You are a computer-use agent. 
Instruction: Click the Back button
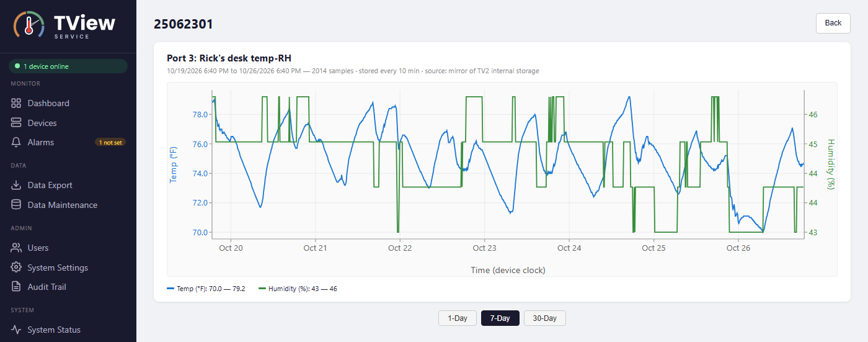pyautogui.click(x=833, y=23)
